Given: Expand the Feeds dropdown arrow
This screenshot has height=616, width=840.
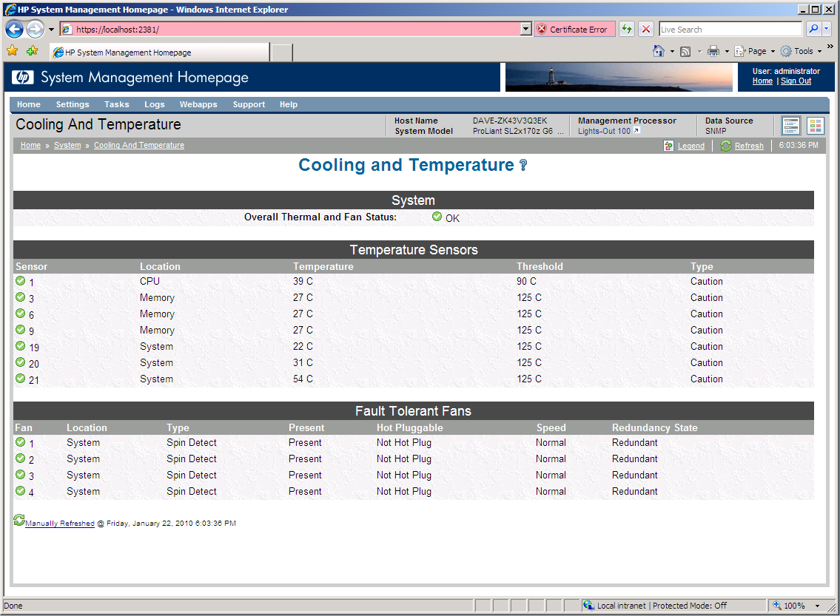Looking at the screenshot, I should click(x=699, y=51).
